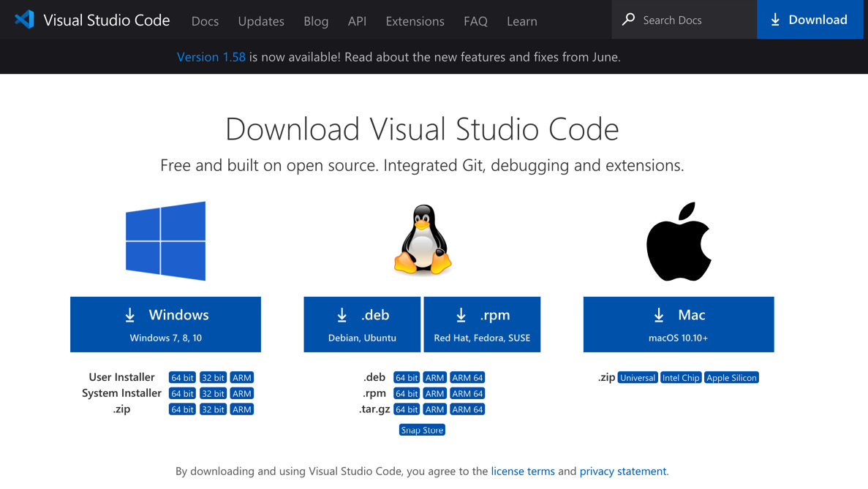Open the Docs menu item
This screenshot has width=868, height=489.
click(x=205, y=21)
